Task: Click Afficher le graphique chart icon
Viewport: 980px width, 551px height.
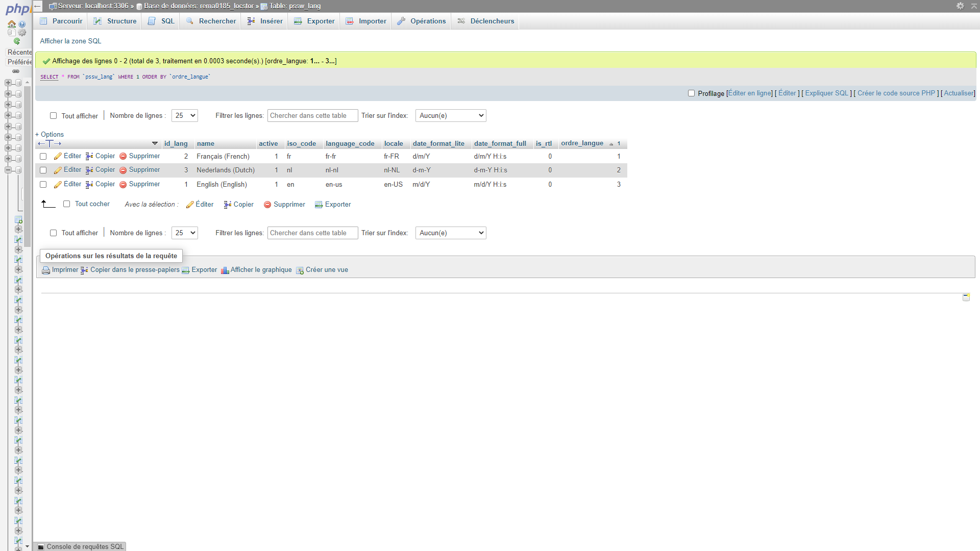Action: 225,270
